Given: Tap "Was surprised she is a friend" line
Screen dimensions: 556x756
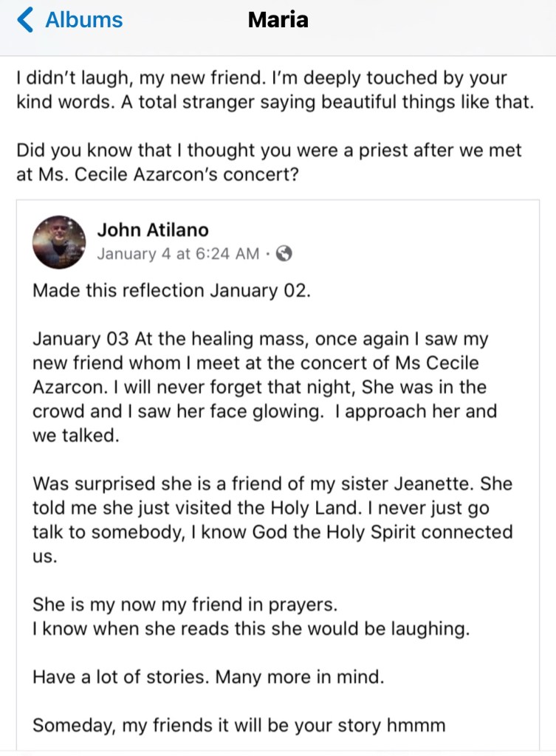Looking at the screenshot, I should click(272, 484).
